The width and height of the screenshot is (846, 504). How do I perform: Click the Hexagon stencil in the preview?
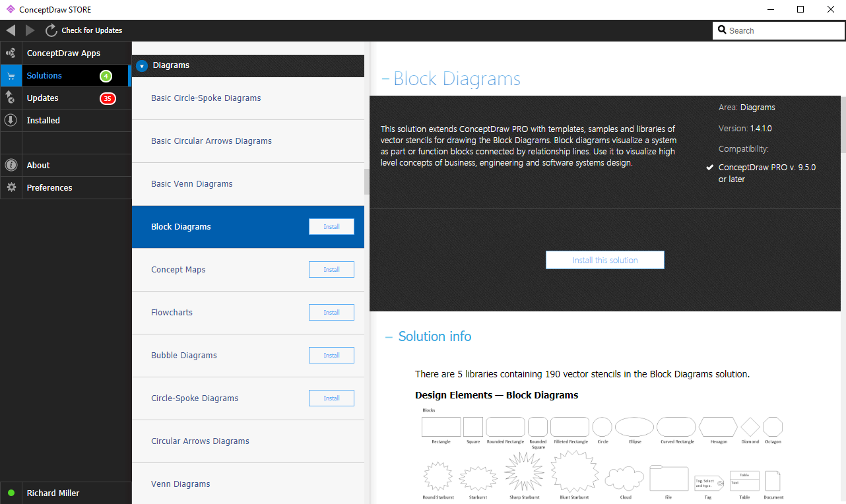(x=718, y=427)
